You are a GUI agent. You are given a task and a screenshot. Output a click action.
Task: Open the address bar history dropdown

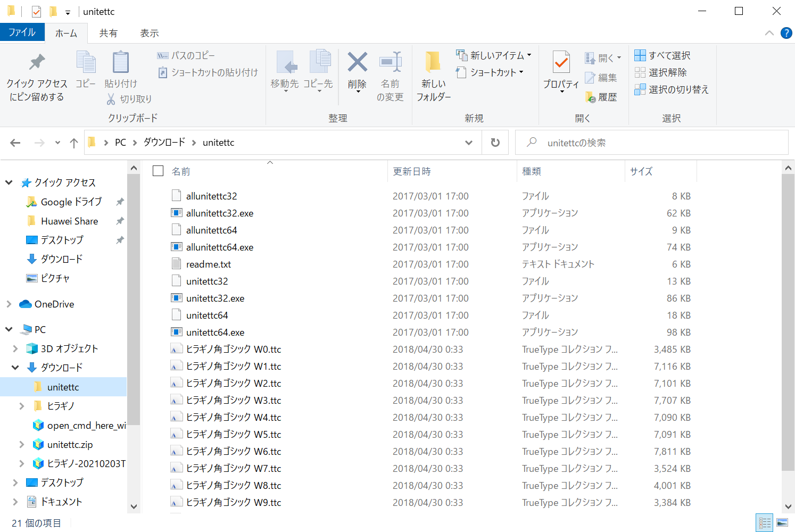point(469,143)
